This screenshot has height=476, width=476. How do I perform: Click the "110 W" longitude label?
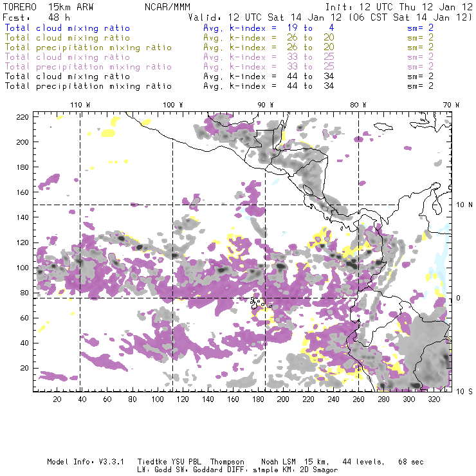click(80, 105)
